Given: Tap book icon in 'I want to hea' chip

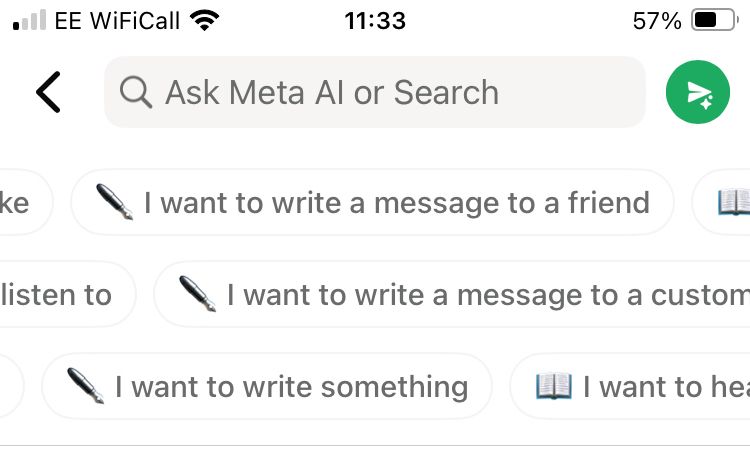Looking at the screenshot, I should pos(553,385).
